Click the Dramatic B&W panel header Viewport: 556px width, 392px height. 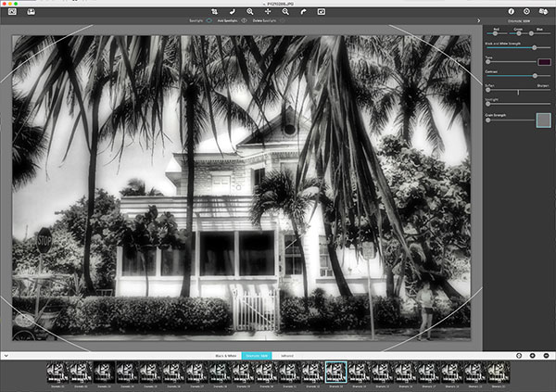tap(519, 21)
